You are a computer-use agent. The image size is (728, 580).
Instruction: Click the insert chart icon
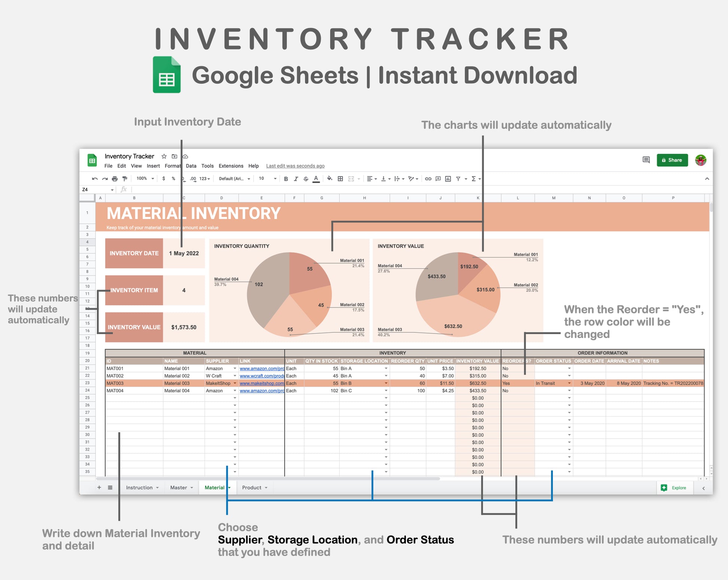[448, 179]
